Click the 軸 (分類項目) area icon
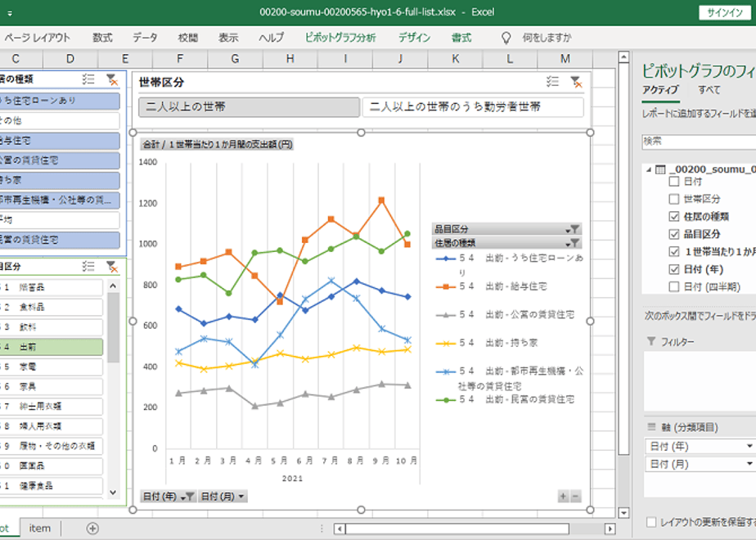 click(651, 427)
